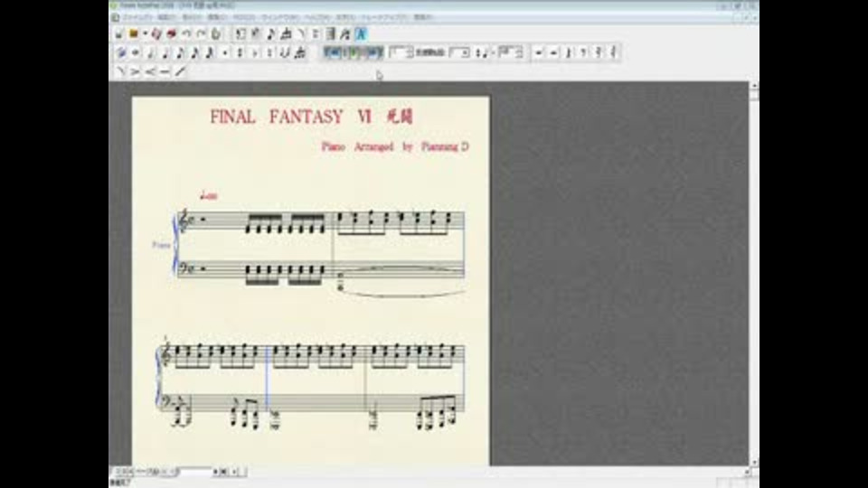Click the vertical scrollbar up arrow
The width and height of the screenshot is (868, 488).
753,87
